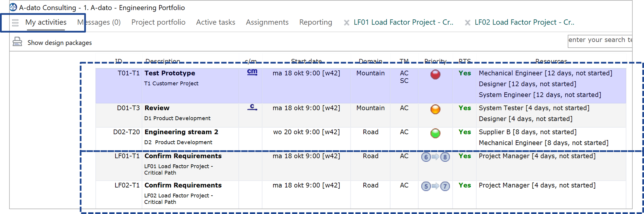The width and height of the screenshot is (644, 214).
Task: Open LF01 Load Factor Project tab
Action: 403,22
